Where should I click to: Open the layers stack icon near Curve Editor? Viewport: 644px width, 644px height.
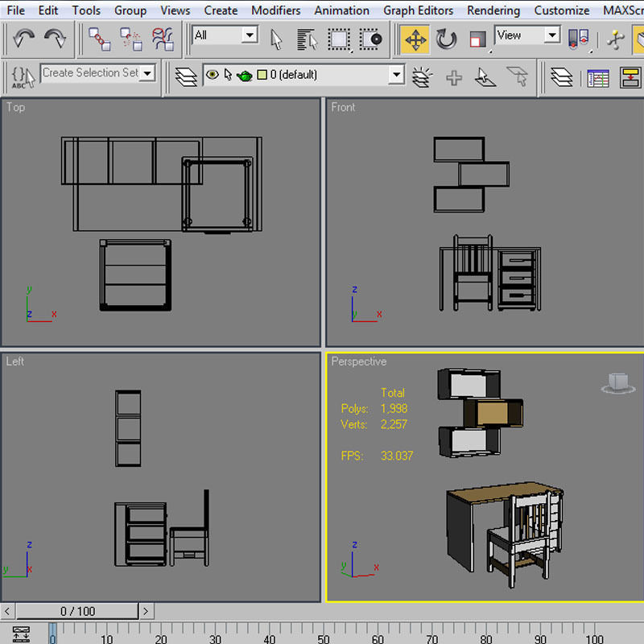coord(561,76)
